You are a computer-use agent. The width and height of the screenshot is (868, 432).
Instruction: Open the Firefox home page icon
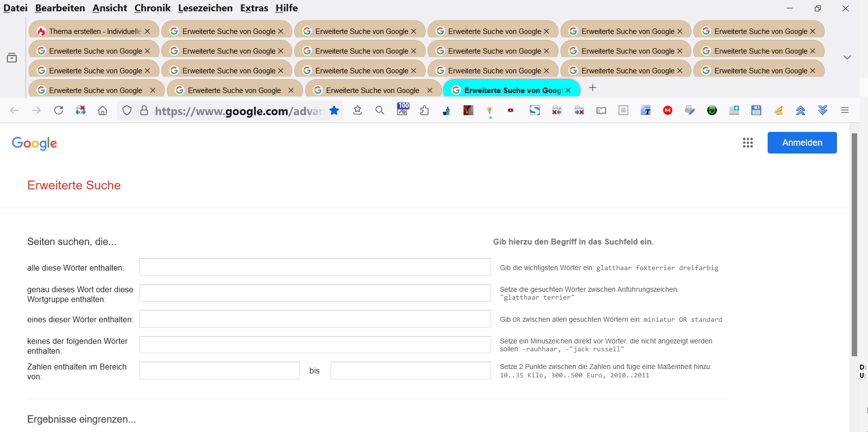coord(102,110)
